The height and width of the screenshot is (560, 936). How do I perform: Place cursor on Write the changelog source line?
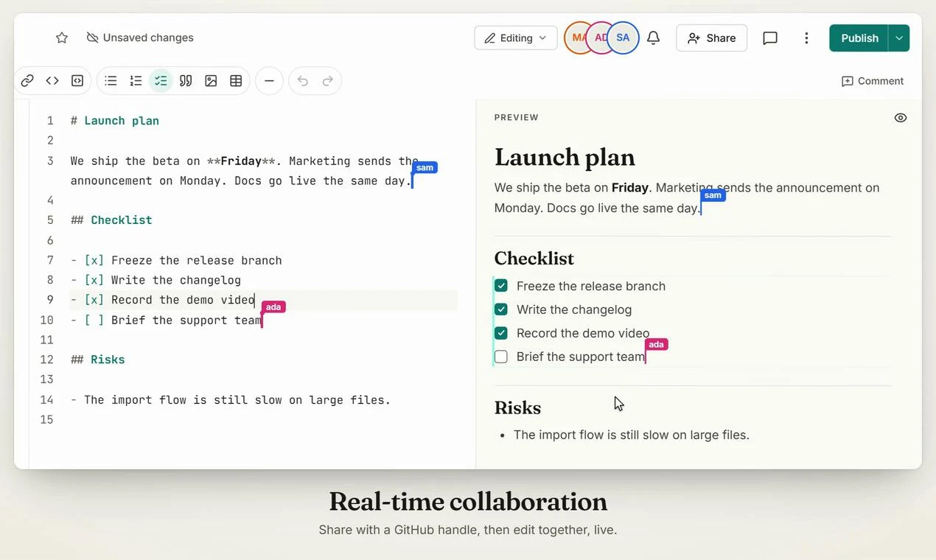(x=156, y=280)
